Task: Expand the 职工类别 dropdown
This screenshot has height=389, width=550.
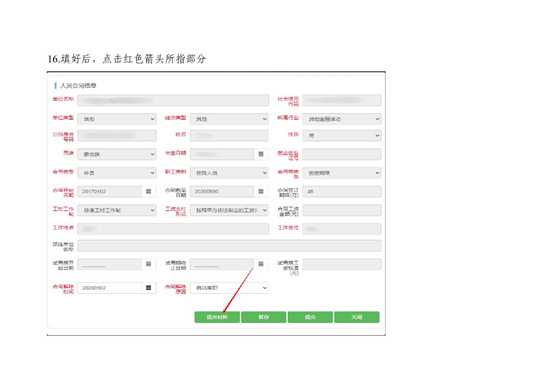Action: (229, 173)
